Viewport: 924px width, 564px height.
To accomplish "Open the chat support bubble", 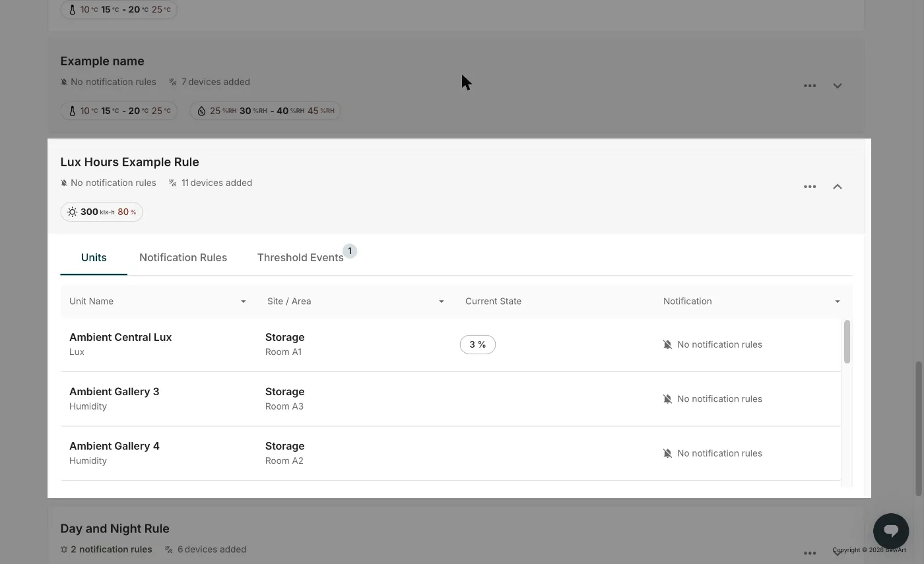I will pos(891,530).
